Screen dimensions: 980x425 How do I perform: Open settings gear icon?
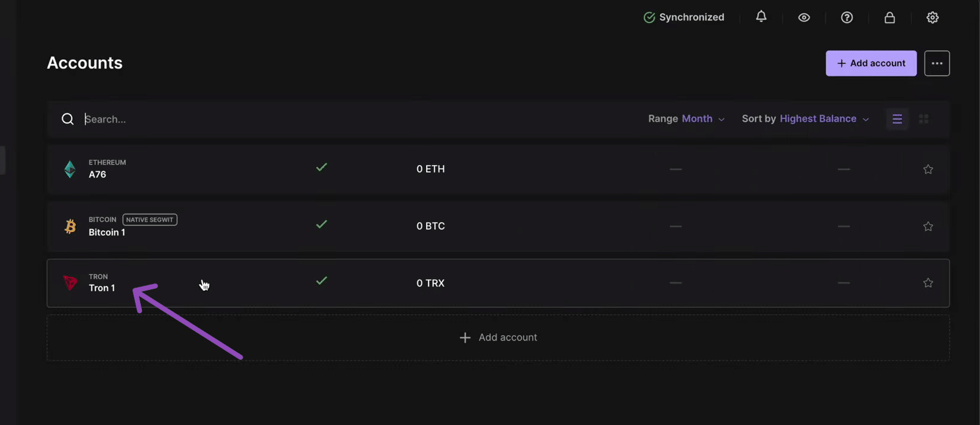[x=933, y=18]
